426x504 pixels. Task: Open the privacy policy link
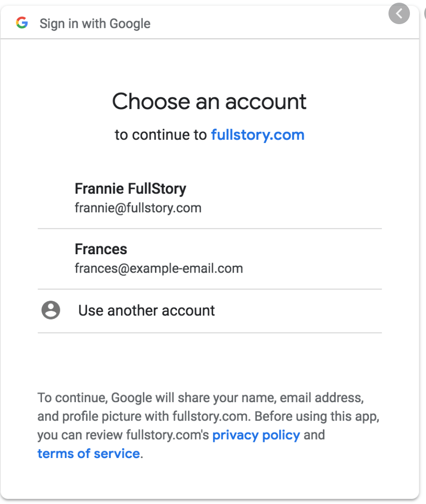point(256,435)
